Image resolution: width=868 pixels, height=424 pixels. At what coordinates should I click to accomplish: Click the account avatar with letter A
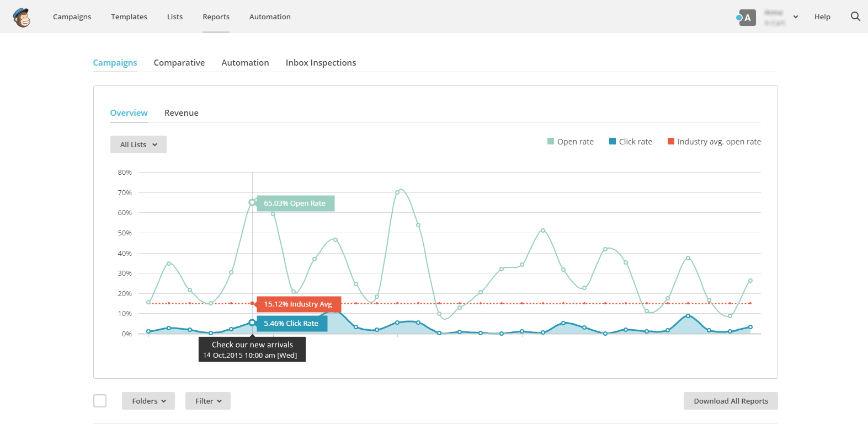(747, 18)
